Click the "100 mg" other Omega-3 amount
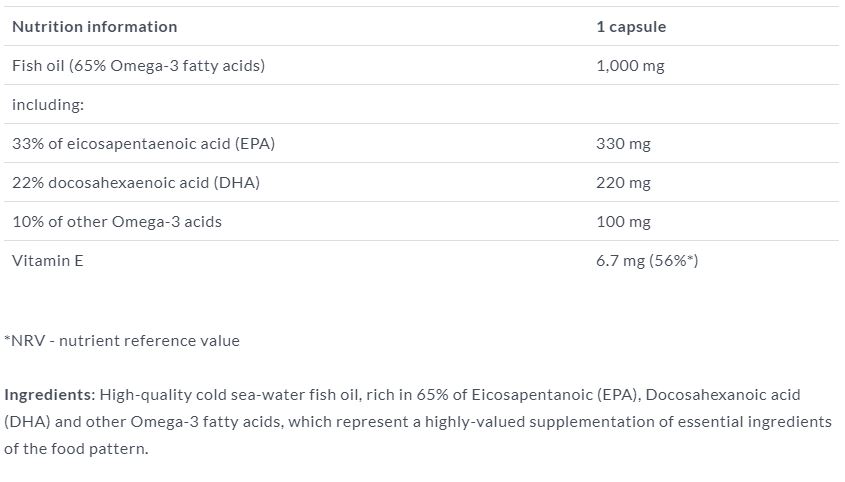845x482 pixels. point(623,221)
